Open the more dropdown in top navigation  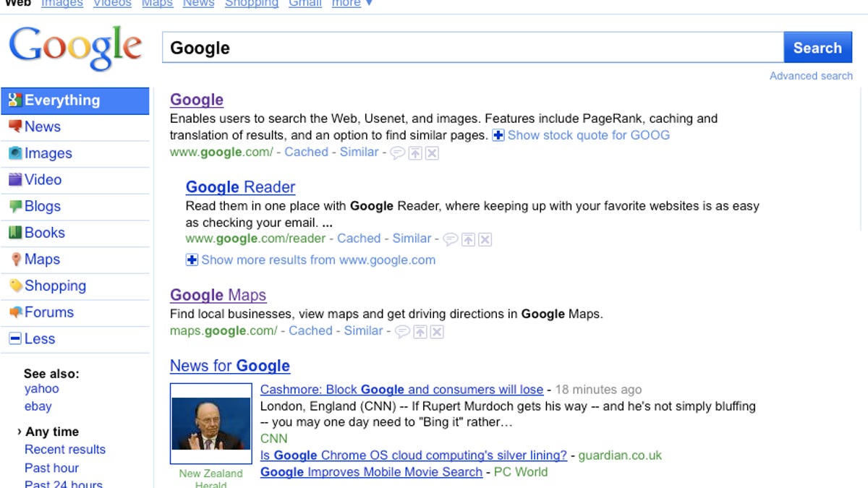click(352, 4)
